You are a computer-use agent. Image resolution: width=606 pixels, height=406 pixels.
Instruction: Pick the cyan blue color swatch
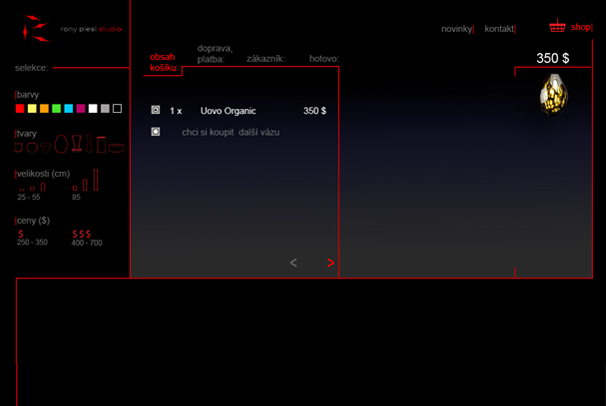pyautogui.click(x=68, y=108)
